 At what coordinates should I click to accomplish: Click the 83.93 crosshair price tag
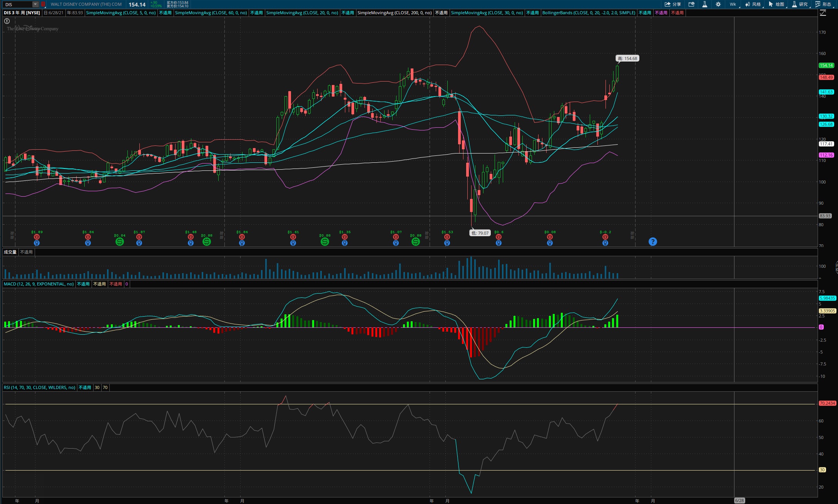[x=825, y=216]
